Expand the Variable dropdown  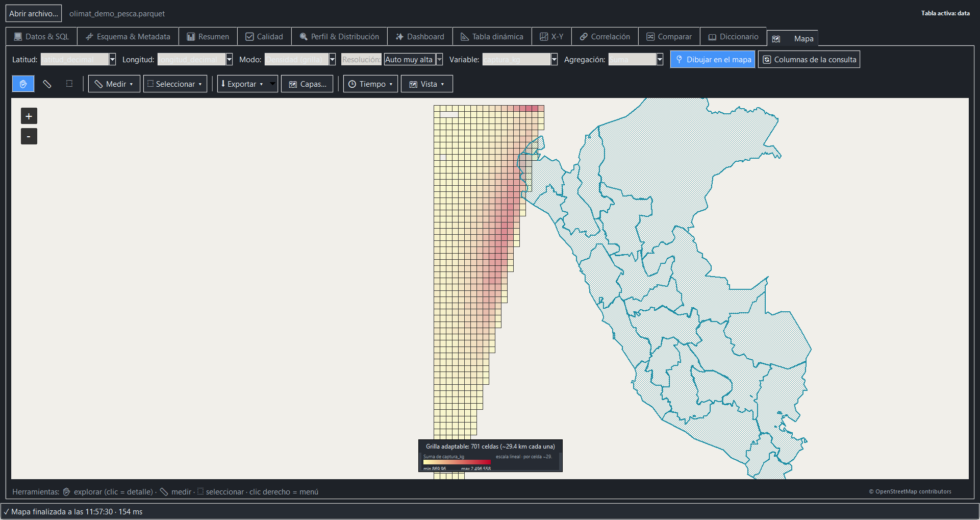(555, 59)
